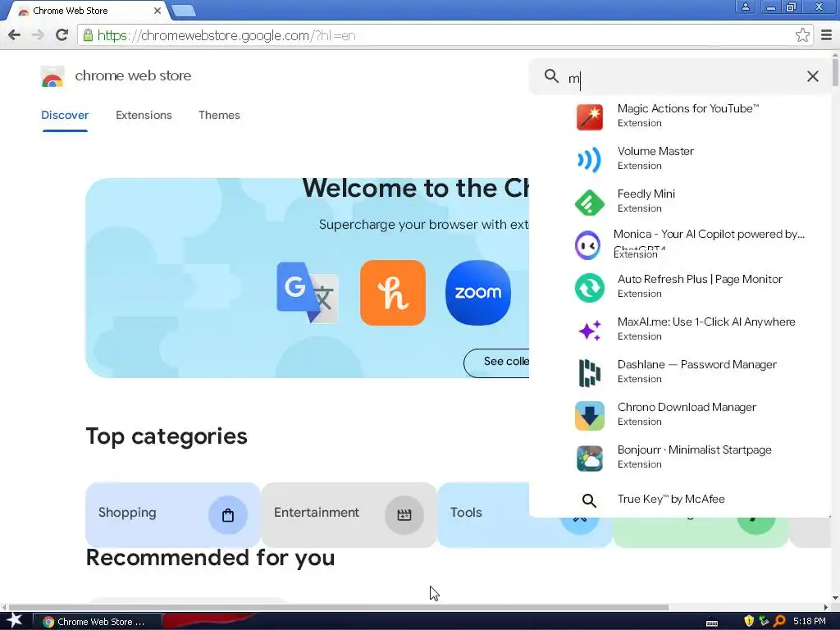Choose Chrono Download Manager suggestion
The image size is (840, 630).
687,407
